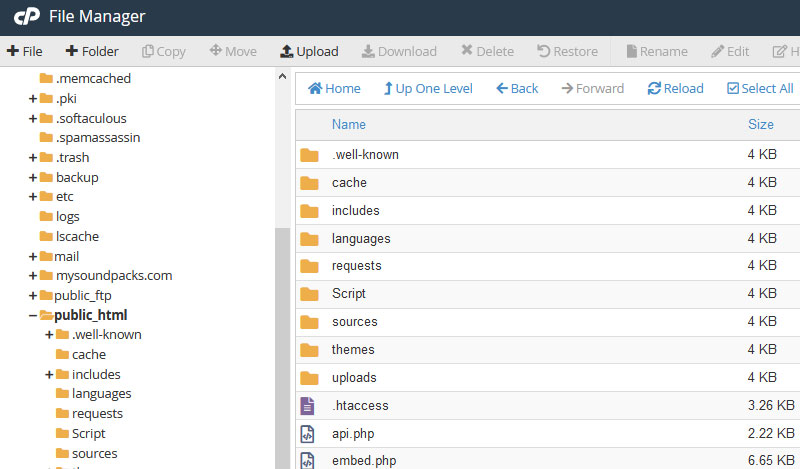Click includes folder icon in file list
Image resolution: width=800 pixels, height=469 pixels.
309,211
